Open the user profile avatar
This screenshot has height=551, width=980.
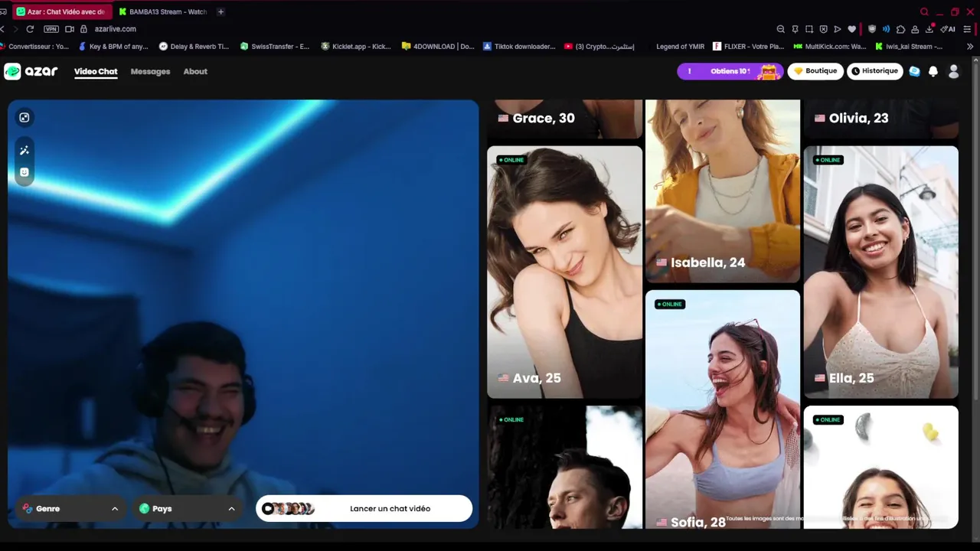(x=953, y=71)
